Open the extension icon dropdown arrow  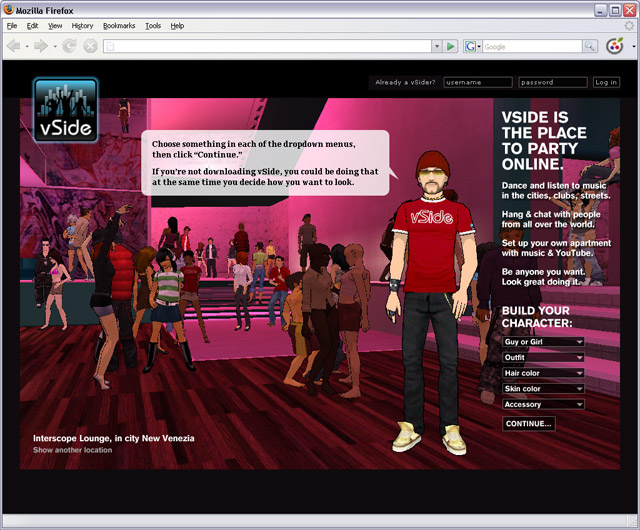click(634, 46)
